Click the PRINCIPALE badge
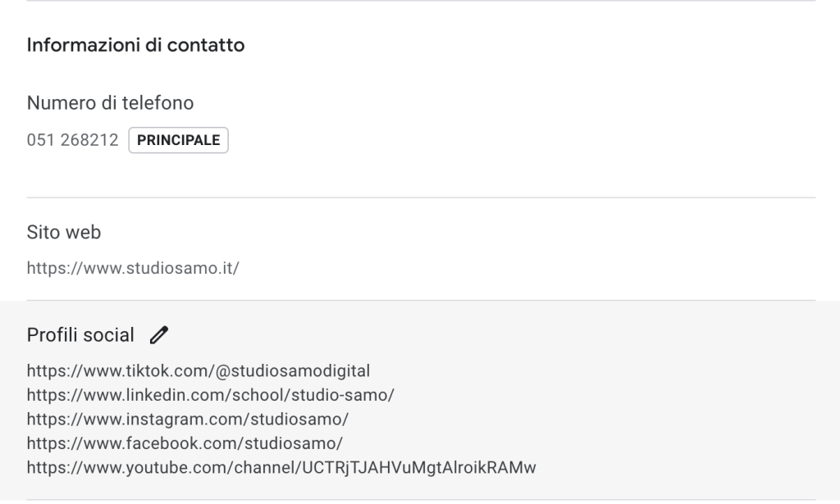Viewport: 840px width, 504px height. (x=178, y=140)
